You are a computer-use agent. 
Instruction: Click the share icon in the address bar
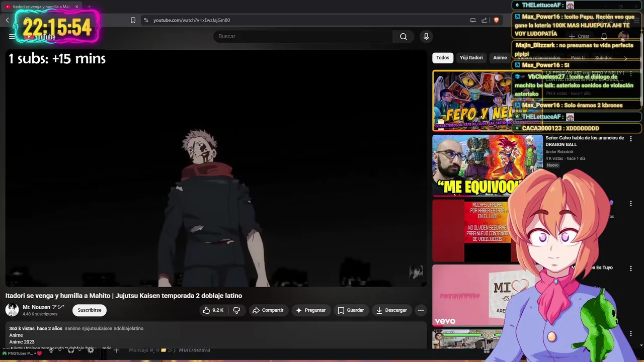pos(484,20)
